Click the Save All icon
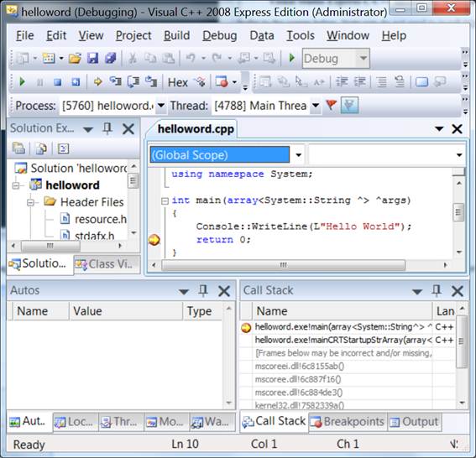The height and width of the screenshot is (458, 476). pyautogui.click(x=111, y=58)
